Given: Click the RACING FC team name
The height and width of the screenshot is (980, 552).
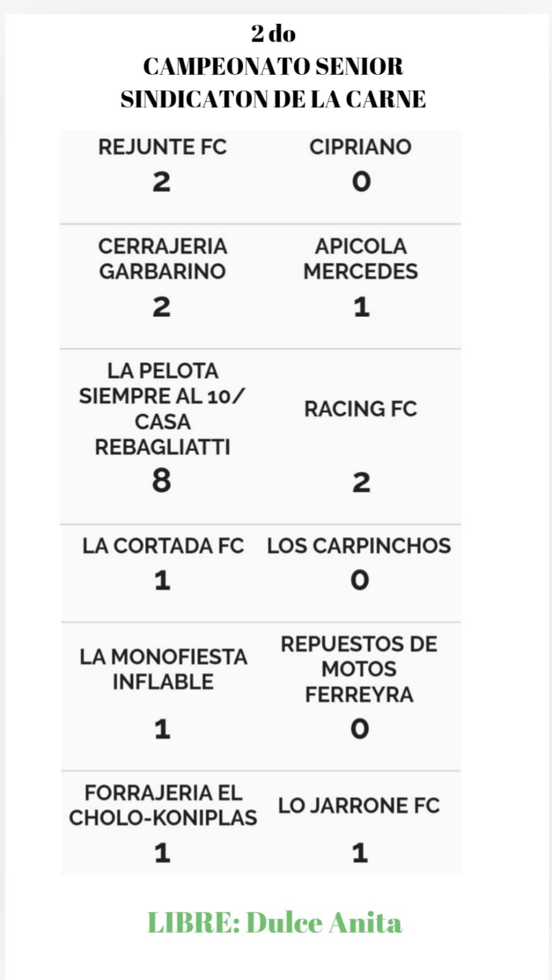Looking at the screenshot, I should pyautogui.click(x=360, y=409).
